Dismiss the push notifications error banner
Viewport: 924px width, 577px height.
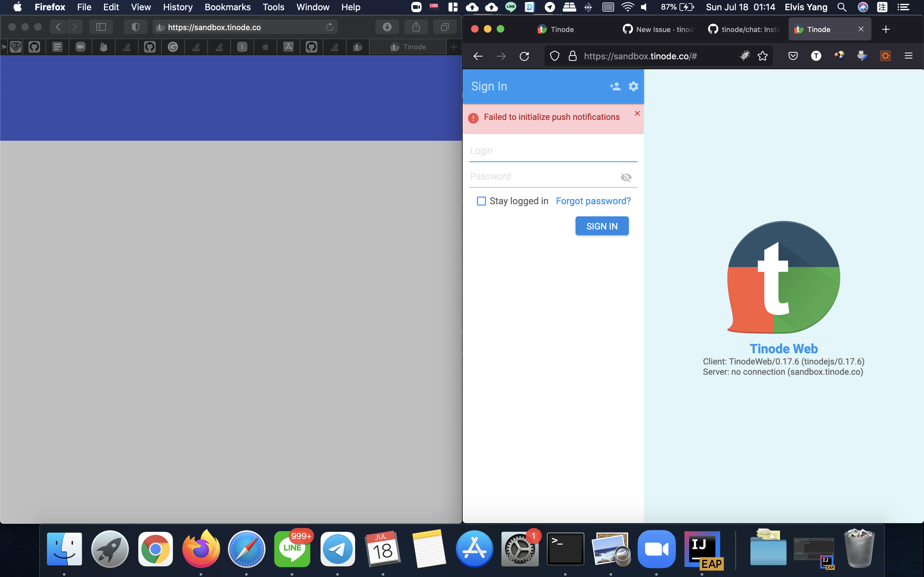pos(637,113)
